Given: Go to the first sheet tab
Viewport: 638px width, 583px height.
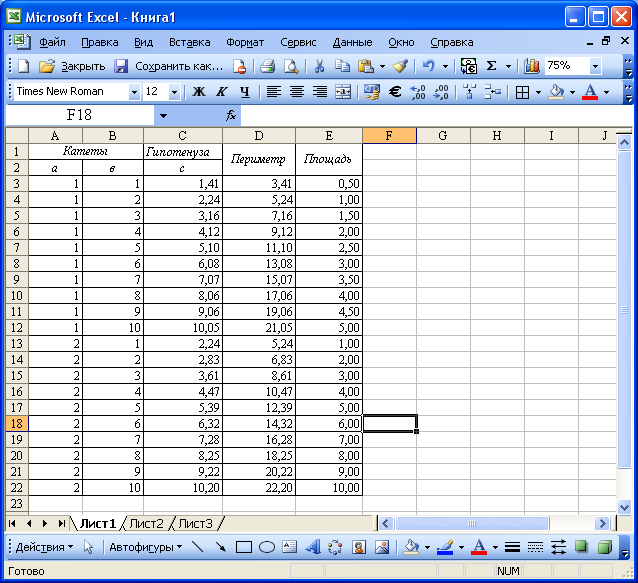Looking at the screenshot, I should pos(12,523).
